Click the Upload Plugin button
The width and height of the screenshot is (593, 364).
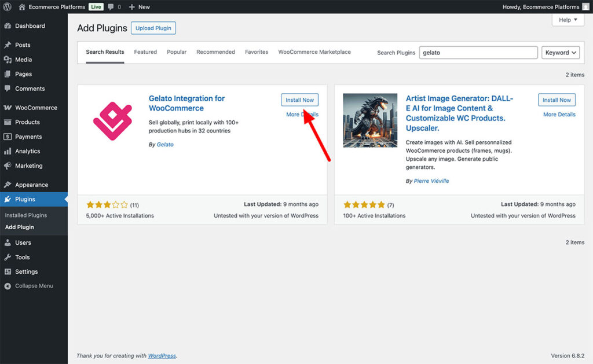153,28
